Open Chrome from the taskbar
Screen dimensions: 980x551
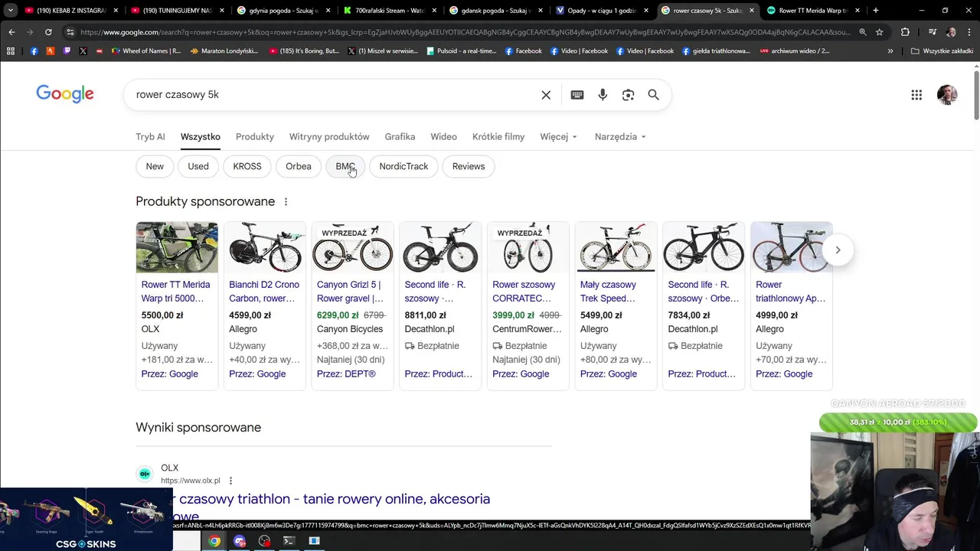click(x=214, y=541)
